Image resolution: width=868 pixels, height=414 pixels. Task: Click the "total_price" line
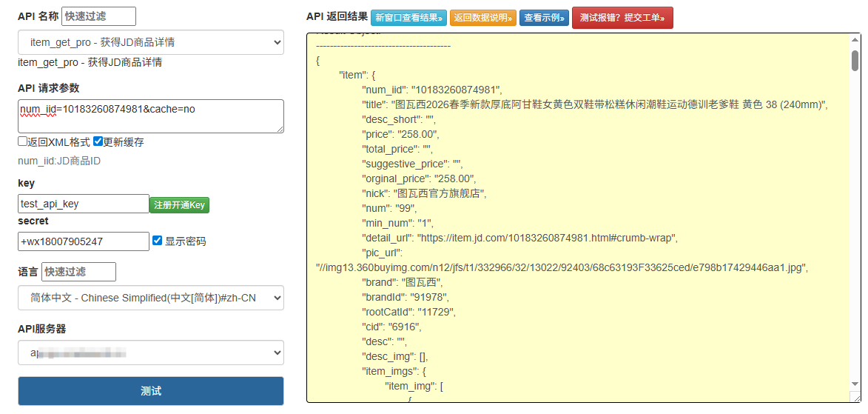[x=397, y=149]
